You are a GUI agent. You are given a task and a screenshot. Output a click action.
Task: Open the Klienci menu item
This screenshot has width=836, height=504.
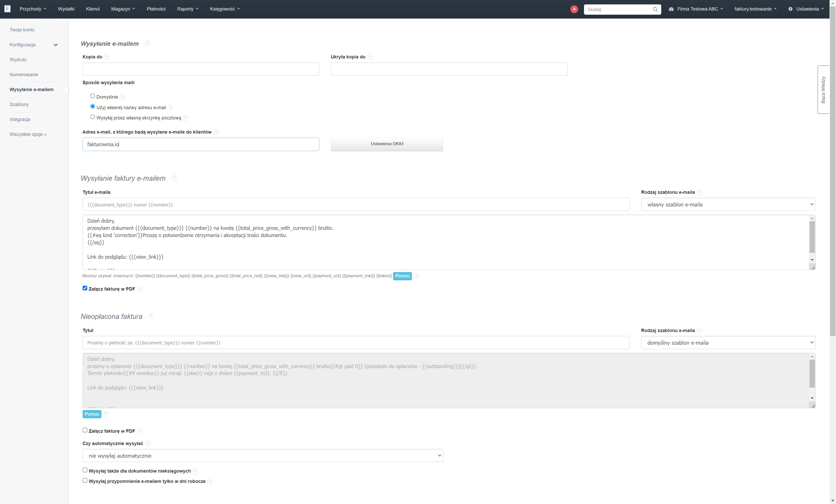point(93,9)
